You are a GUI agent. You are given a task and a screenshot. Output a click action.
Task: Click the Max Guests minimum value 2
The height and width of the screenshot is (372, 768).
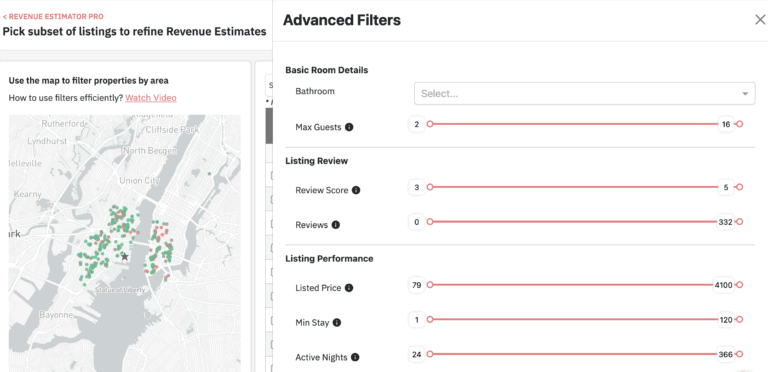pyautogui.click(x=417, y=124)
